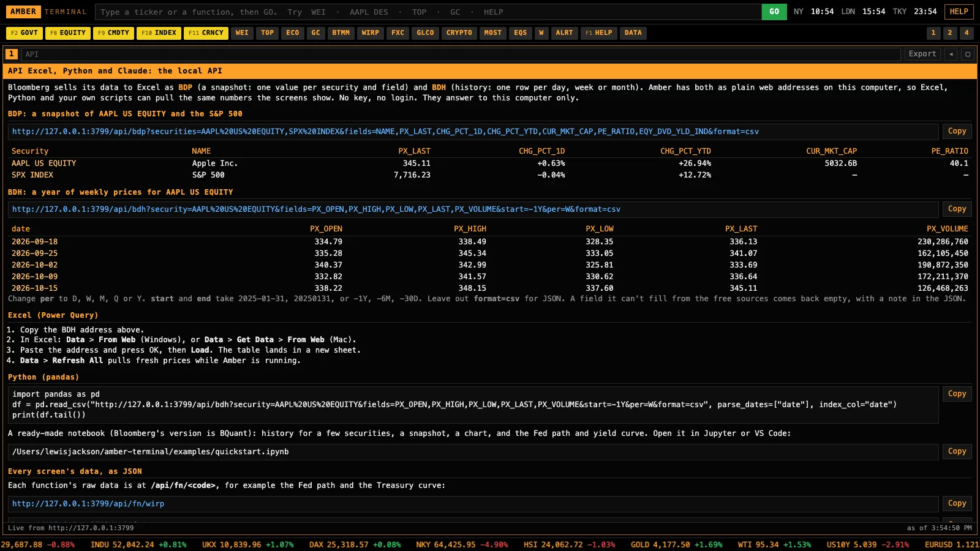Click the HELP suggestion in command bar

pyautogui.click(x=494, y=12)
